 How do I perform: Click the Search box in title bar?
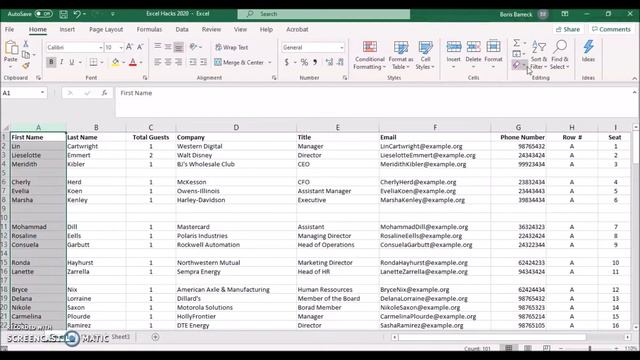tap(324, 14)
